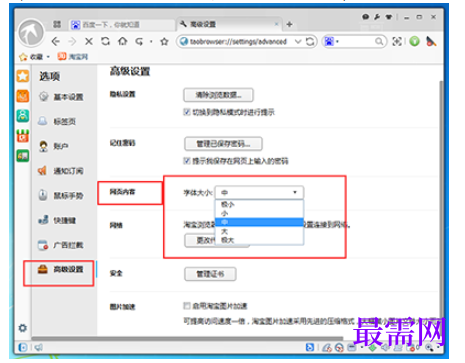465x363 pixels.
Task: Open the red shop sidebar icon
Action: [23, 136]
